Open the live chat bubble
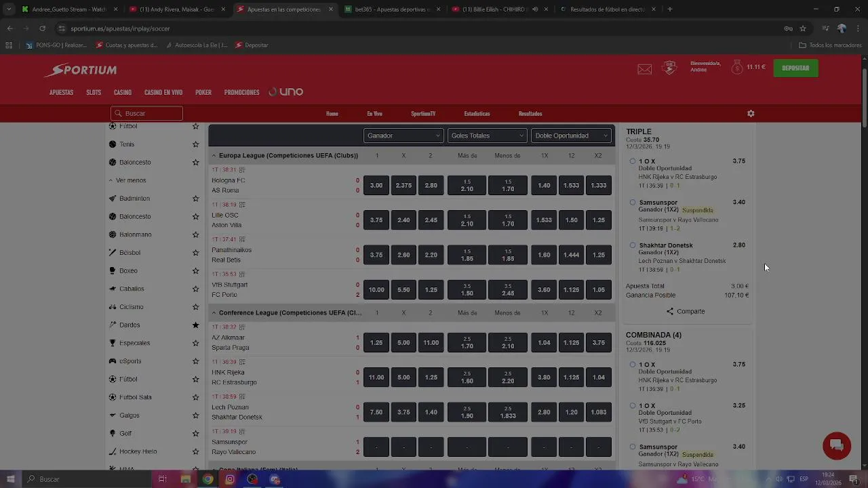 [836, 446]
